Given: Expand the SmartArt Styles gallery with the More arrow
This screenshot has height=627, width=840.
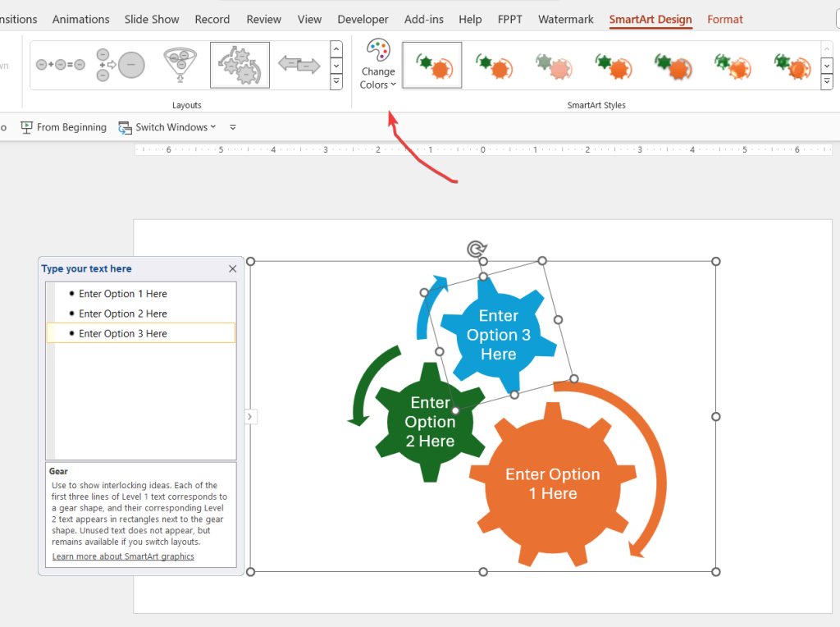Looking at the screenshot, I should [826, 81].
